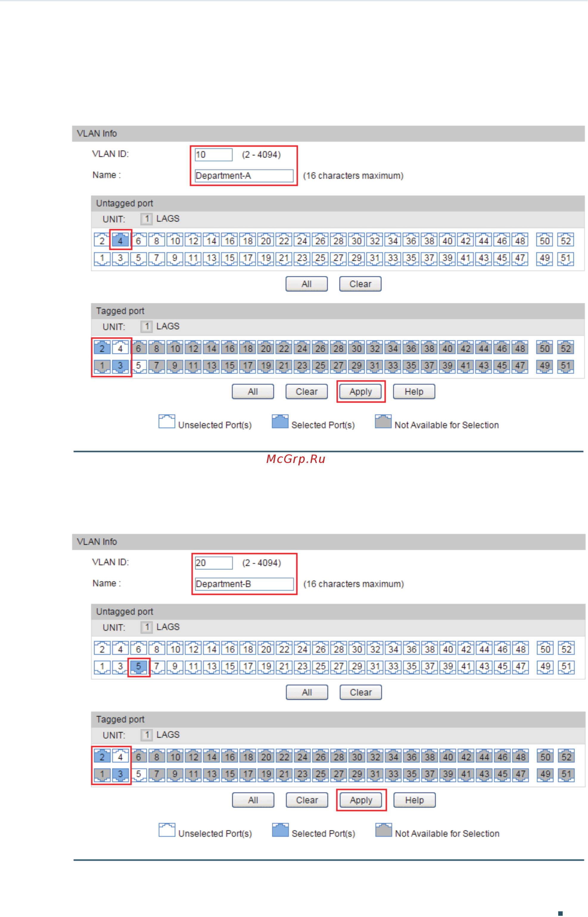Open tagged LAGS tab for VLAN 20

point(168,735)
